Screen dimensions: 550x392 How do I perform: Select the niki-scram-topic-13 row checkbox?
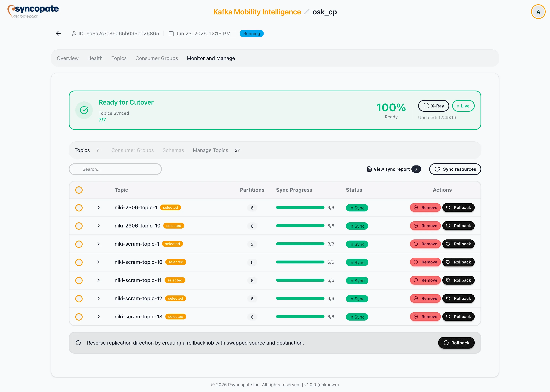79,317
